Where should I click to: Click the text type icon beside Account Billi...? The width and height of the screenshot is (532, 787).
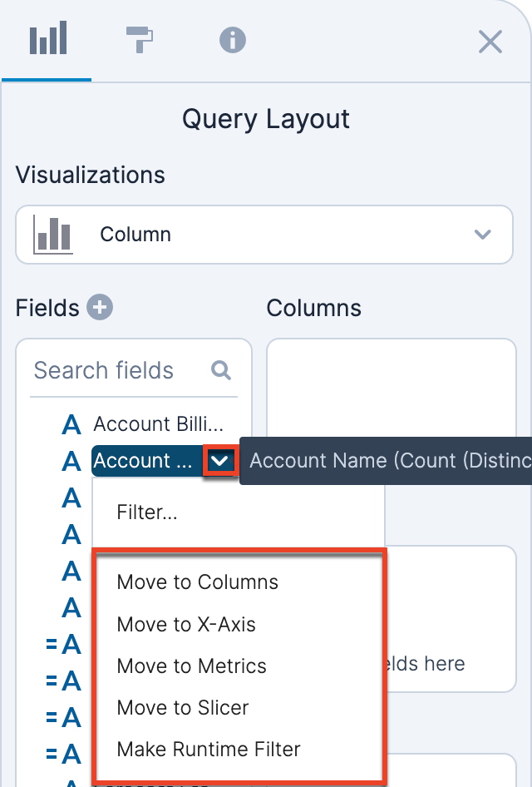72,425
